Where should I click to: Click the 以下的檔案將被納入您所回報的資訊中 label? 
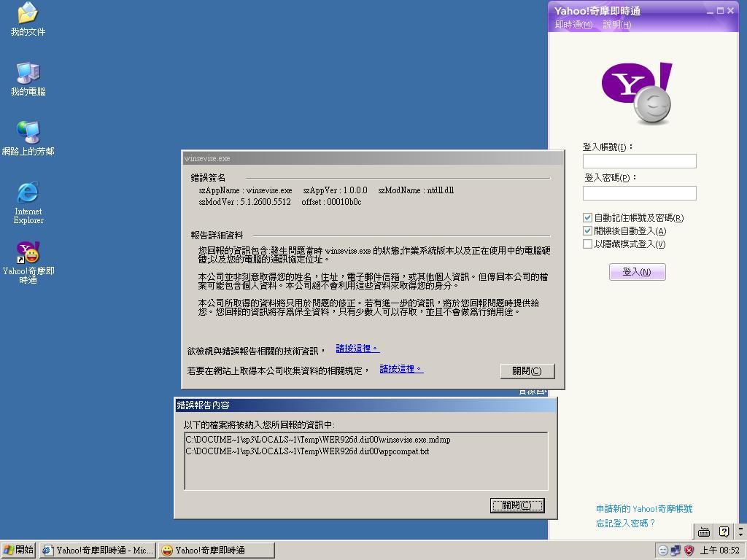(259, 425)
